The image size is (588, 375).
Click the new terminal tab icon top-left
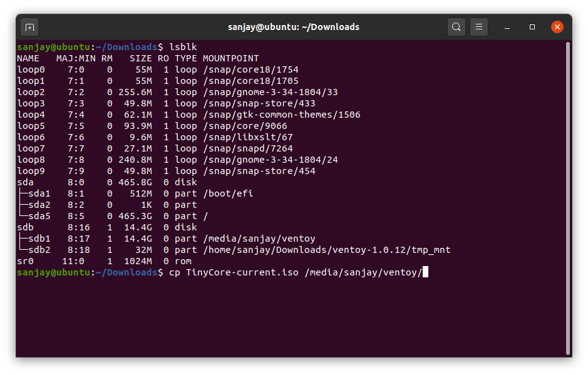tap(29, 27)
